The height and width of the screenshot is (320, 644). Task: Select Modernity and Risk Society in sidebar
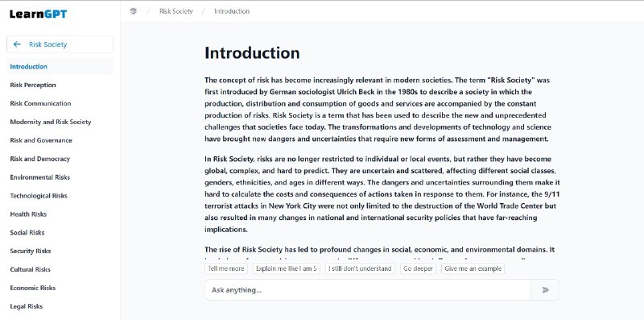pyautogui.click(x=51, y=122)
